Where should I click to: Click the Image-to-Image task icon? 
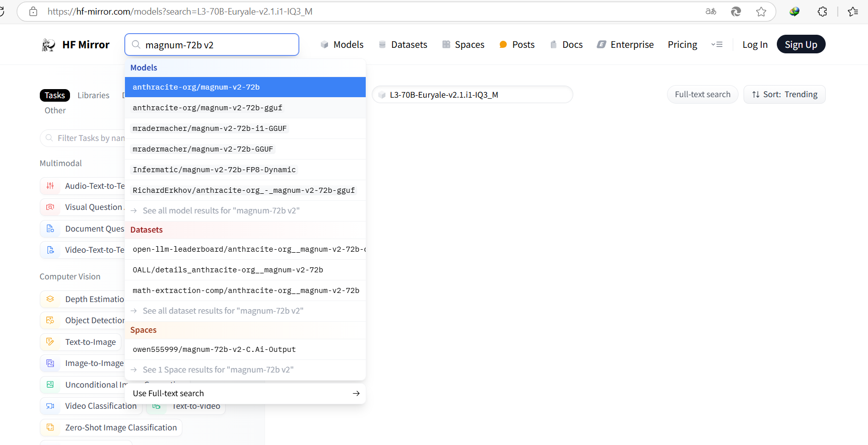[50, 363]
